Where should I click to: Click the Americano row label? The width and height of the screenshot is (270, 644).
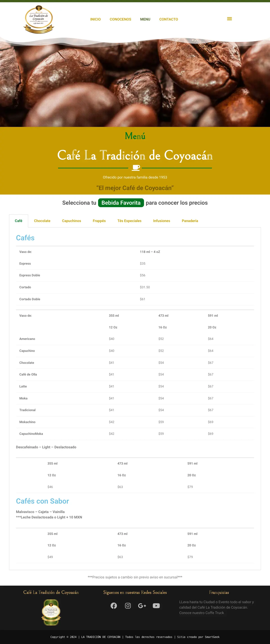click(x=27, y=339)
